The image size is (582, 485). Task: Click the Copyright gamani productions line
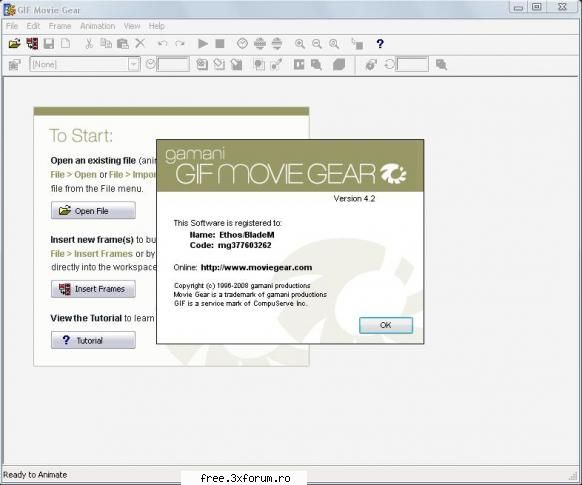point(242,285)
